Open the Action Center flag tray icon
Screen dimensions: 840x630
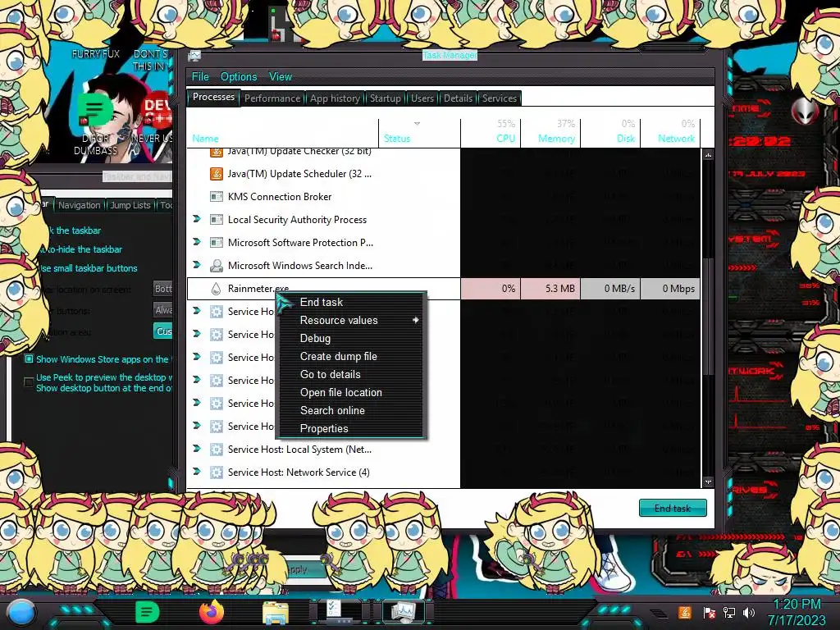coord(709,612)
